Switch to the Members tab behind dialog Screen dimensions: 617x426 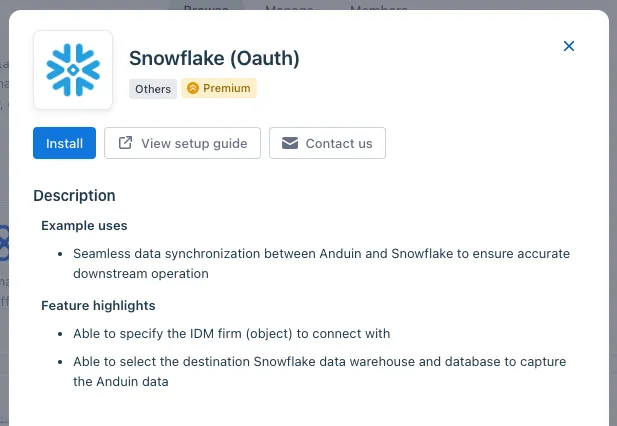point(379,6)
